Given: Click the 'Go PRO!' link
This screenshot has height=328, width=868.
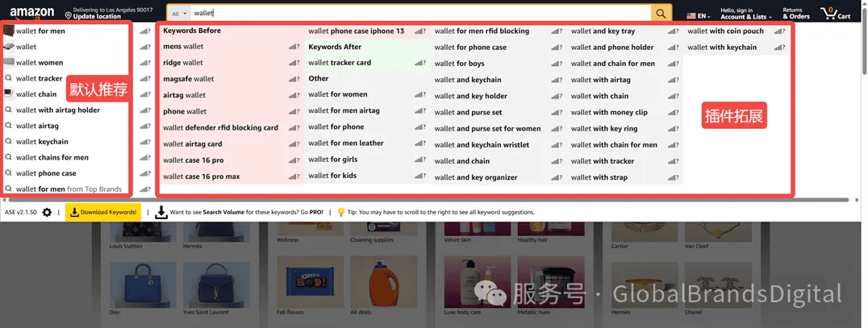Looking at the screenshot, I should coord(312,213).
